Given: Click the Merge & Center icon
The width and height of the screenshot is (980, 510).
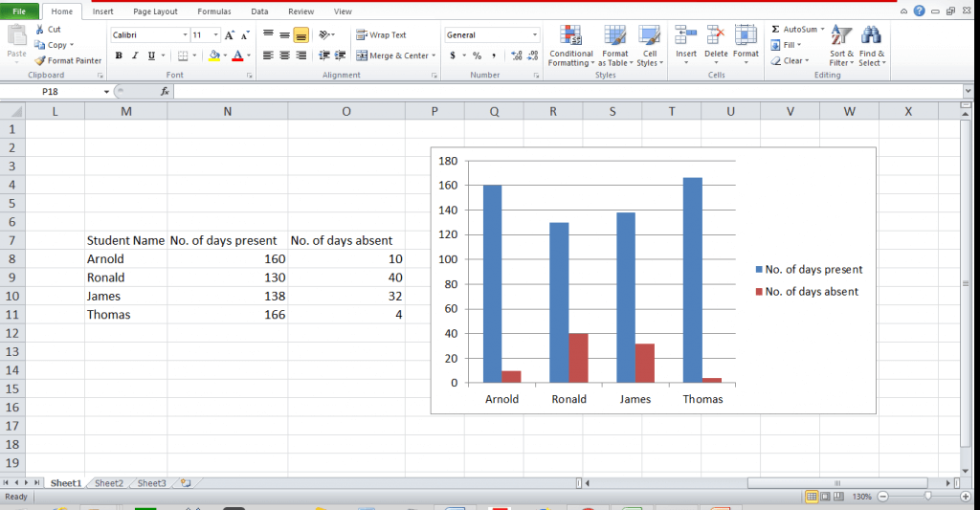Looking at the screenshot, I should click(x=362, y=55).
